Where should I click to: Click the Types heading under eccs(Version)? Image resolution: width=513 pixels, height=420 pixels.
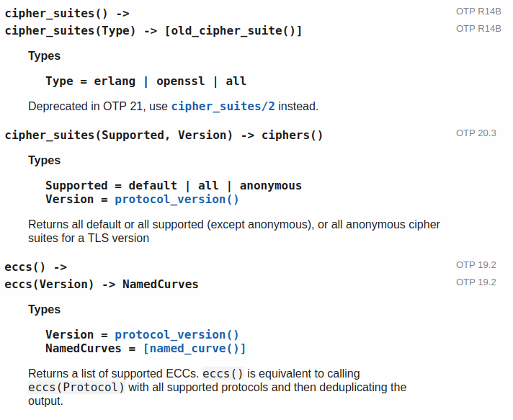click(x=44, y=310)
